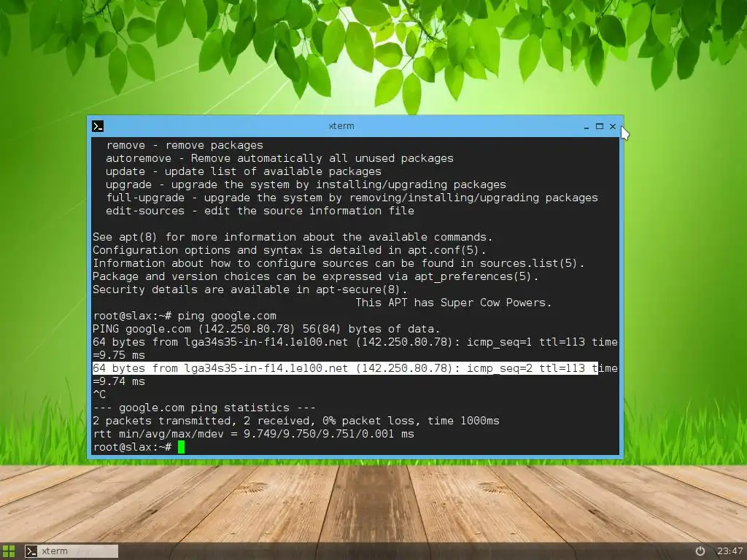
Task: Click the 'ping google.com' command line
Action: click(185, 316)
